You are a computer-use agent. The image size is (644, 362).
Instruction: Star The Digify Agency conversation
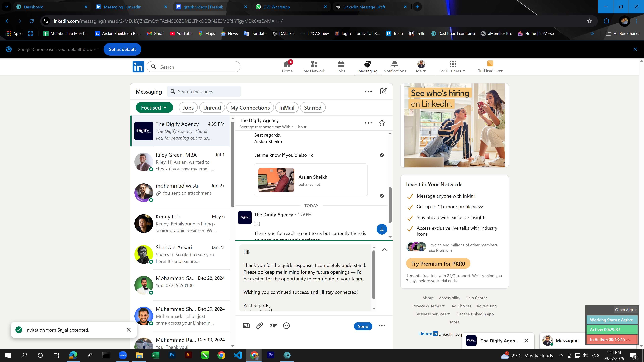[382, 123]
